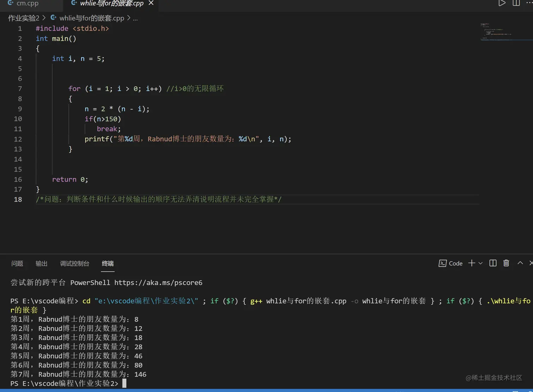Click 'int main()' on line 2
533x392 pixels.
[56, 38]
